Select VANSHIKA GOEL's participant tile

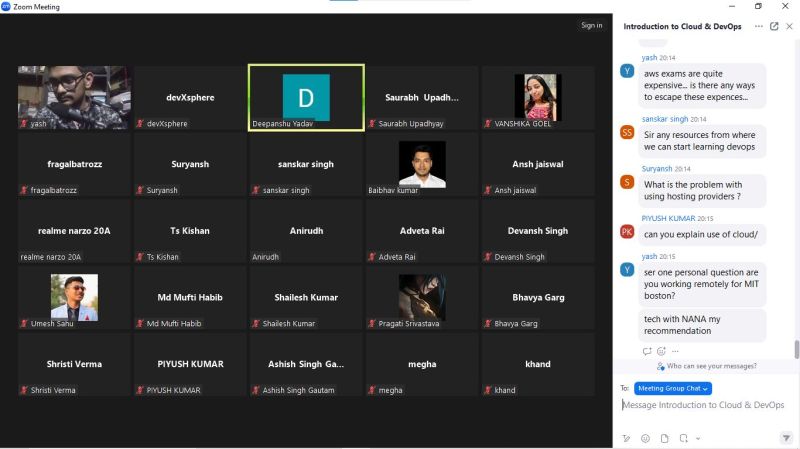538,97
